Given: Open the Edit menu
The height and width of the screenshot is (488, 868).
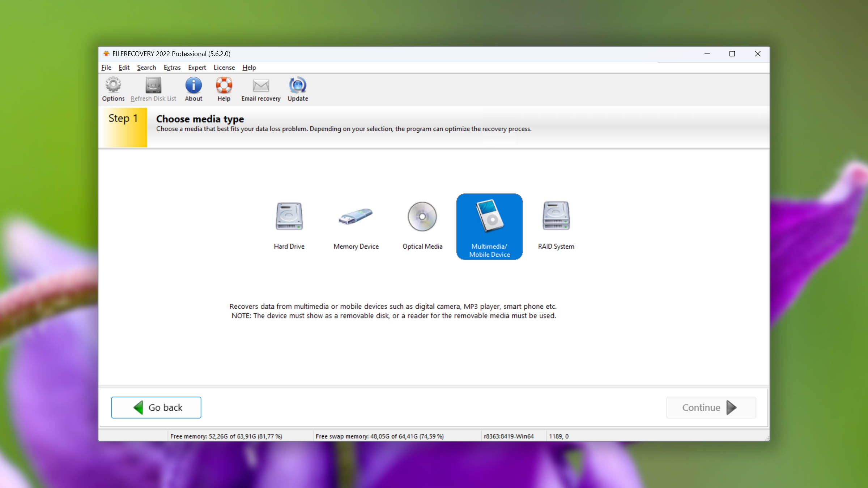Looking at the screenshot, I should click(124, 68).
